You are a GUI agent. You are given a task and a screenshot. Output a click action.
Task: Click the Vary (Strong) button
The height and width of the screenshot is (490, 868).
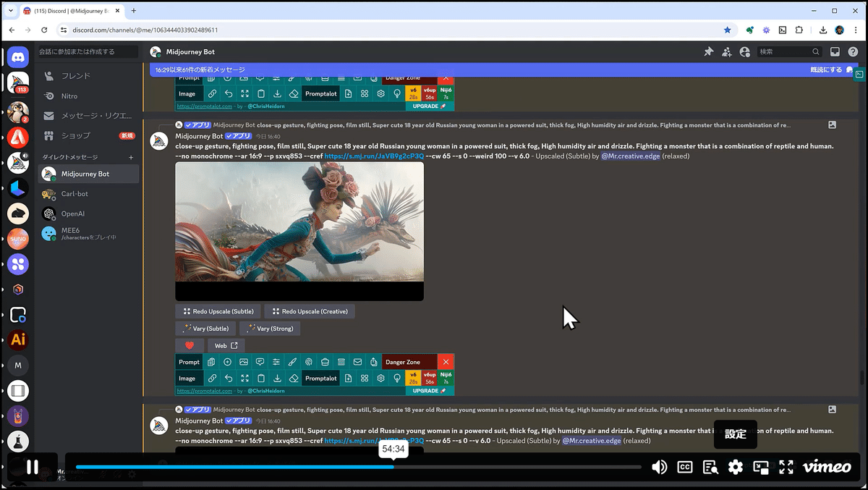270,329
